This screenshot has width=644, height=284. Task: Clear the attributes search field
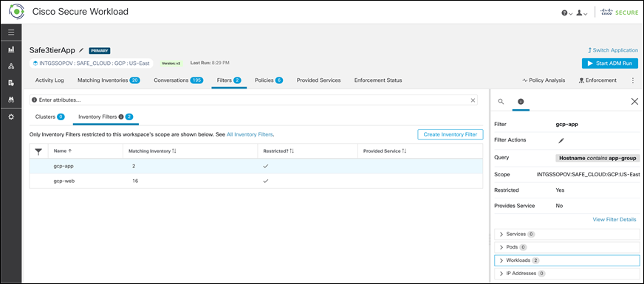tap(473, 100)
